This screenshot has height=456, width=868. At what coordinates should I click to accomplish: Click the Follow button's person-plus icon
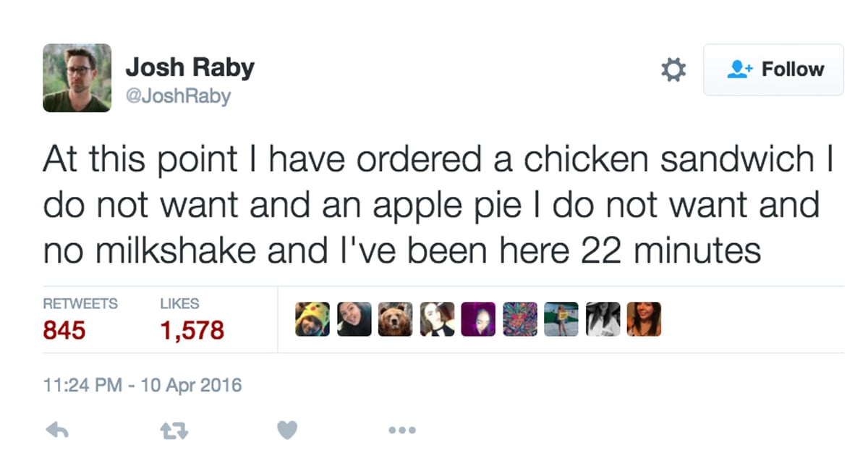coord(740,69)
